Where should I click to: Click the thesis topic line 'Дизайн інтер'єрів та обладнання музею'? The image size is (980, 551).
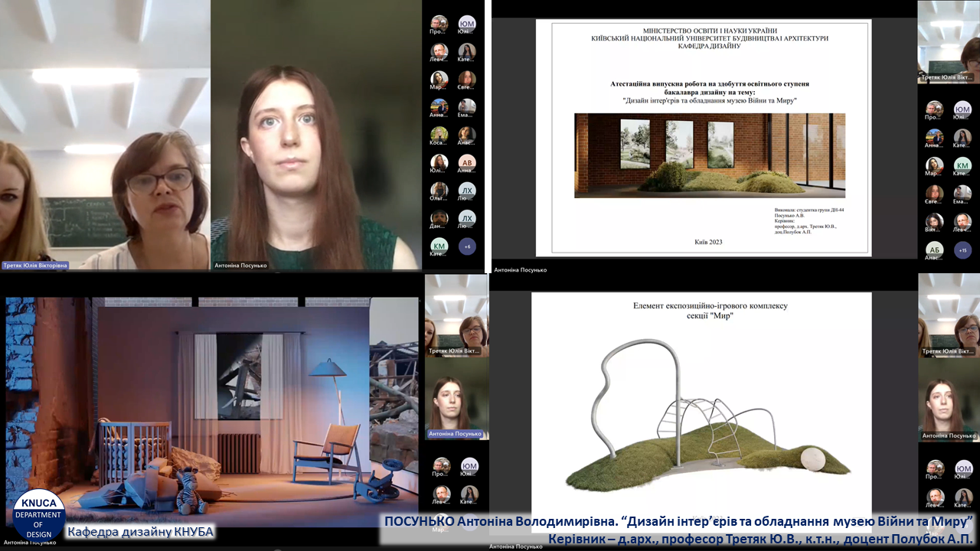pos(710,100)
